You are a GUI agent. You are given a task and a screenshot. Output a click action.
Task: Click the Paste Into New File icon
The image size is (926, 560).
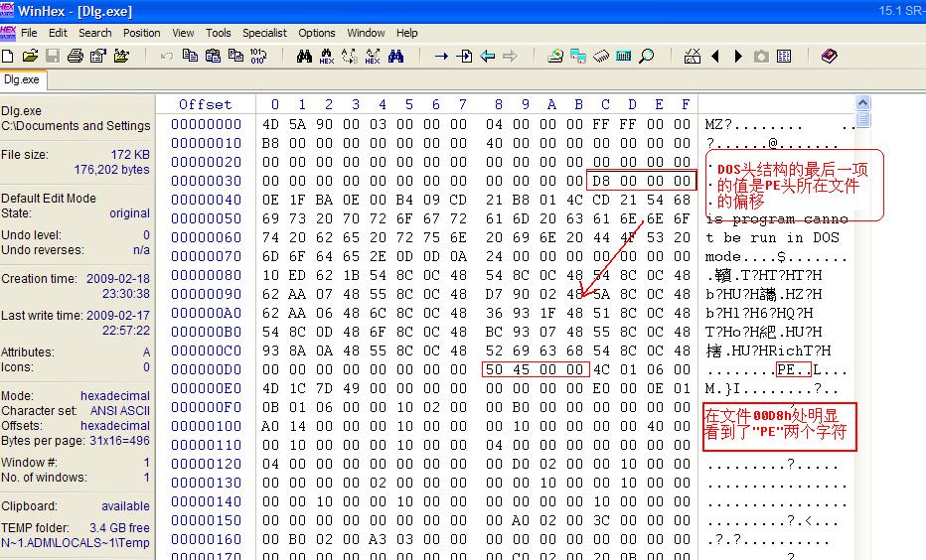(x=235, y=56)
